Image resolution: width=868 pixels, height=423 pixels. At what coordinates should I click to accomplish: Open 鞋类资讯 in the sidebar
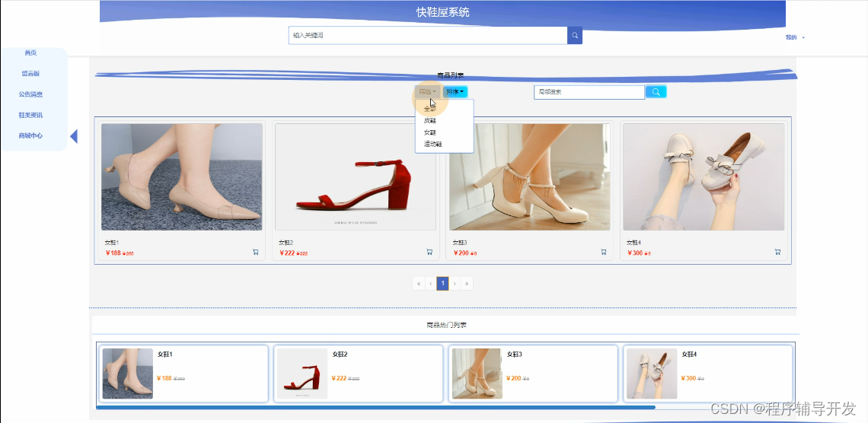coord(30,116)
